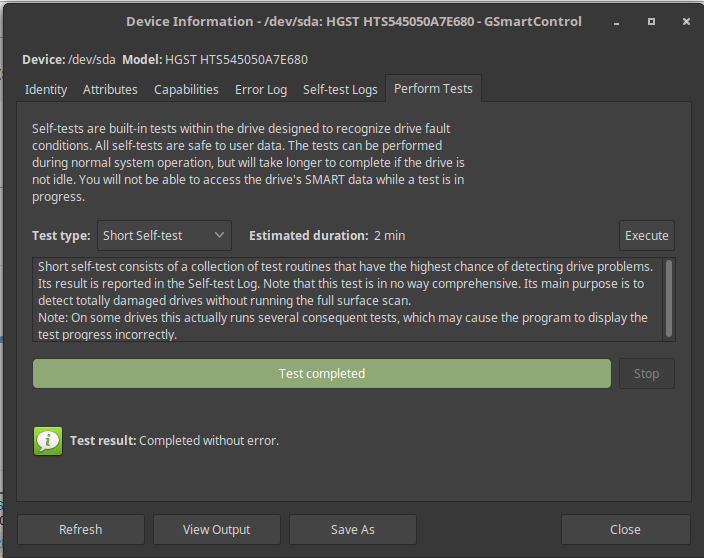The height and width of the screenshot is (558, 704).
Task: Click the model name 'HGST HTS545050A7E680'
Action: (x=236, y=60)
